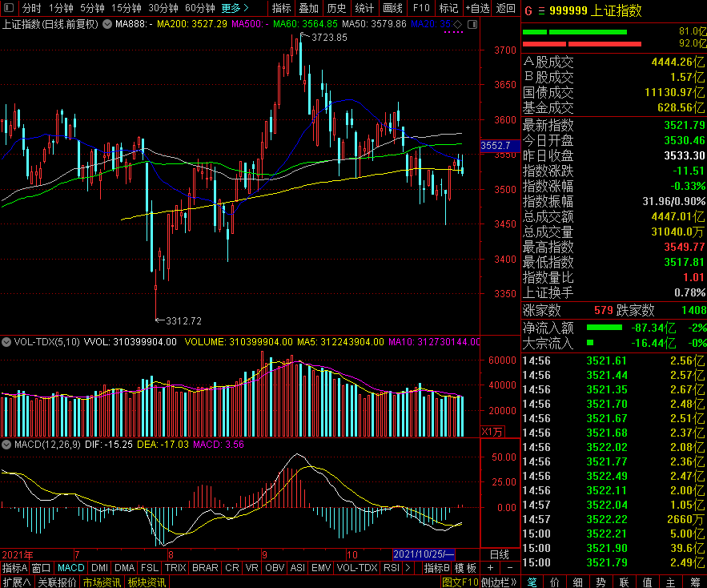This screenshot has height=588, width=707.
Task: Click the arrow after RSI indicator tab
Action: coord(408,568)
